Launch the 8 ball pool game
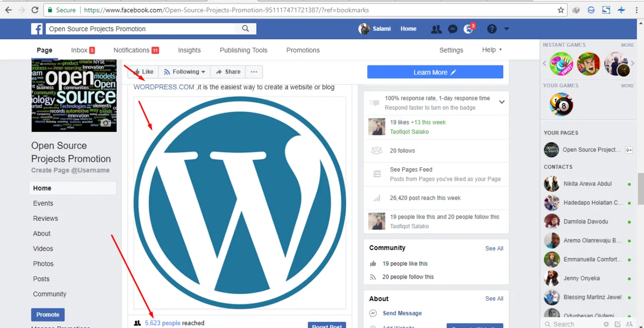Image resolution: width=644 pixels, height=328 pixels. [561, 104]
